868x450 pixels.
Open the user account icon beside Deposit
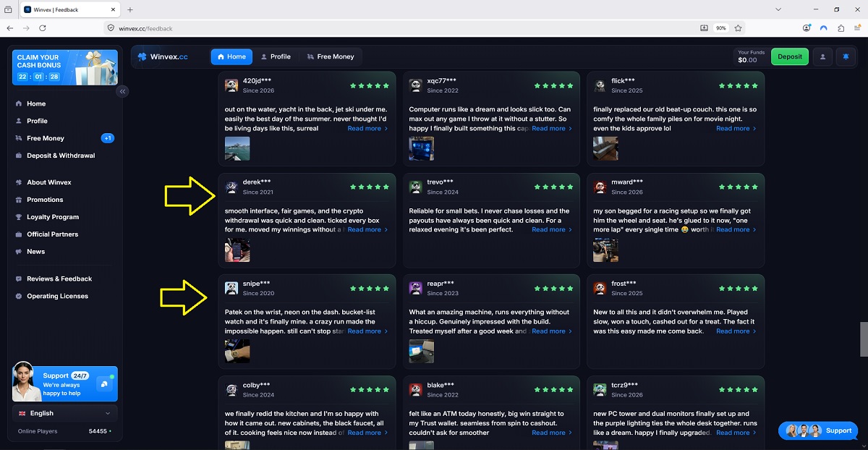(822, 56)
